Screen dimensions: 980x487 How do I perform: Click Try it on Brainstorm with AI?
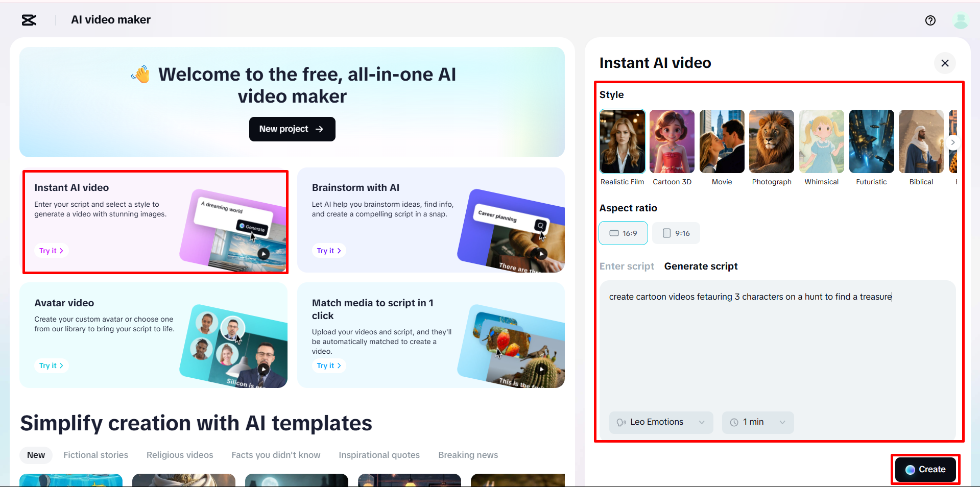tap(329, 251)
